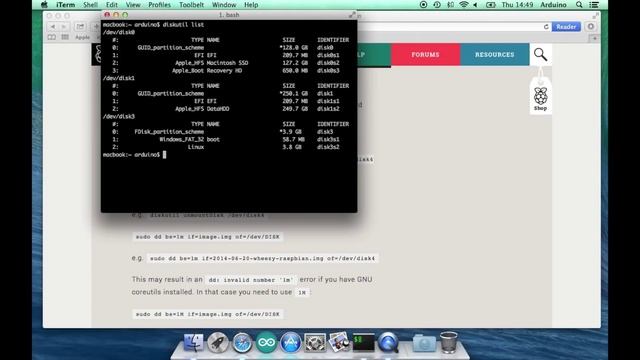
Task: Open the Arduino user menu
Action: click(553, 5)
